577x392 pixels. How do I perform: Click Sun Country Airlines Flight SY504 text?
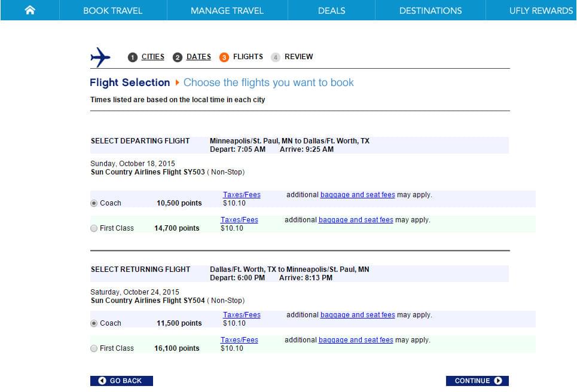(148, 301)
